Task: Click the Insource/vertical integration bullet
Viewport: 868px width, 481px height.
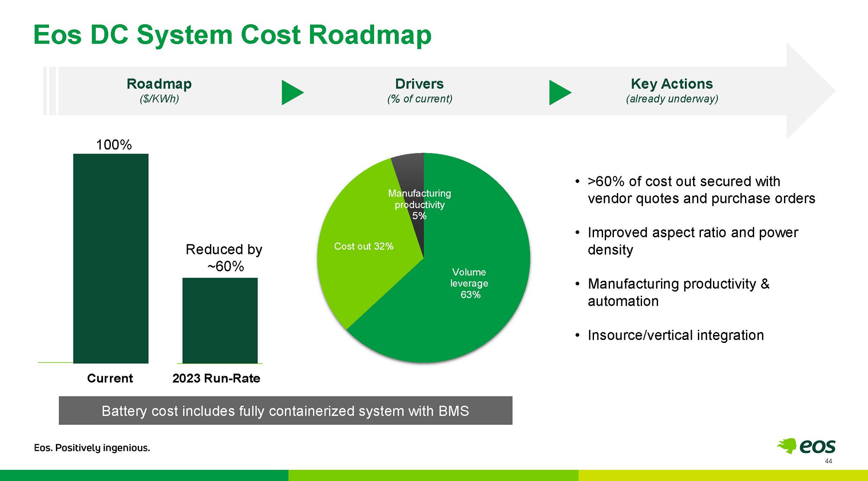Action: pyautogui.click(x=669, y=335)
